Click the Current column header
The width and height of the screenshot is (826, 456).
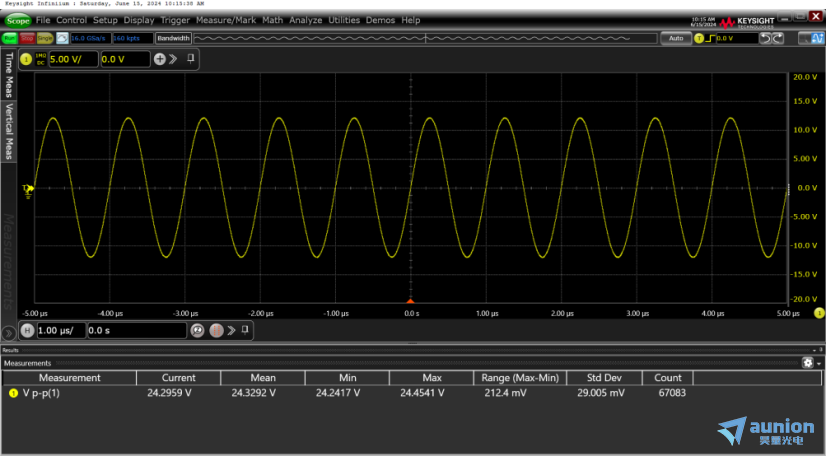pyautogui.click(x=179, y=378)
